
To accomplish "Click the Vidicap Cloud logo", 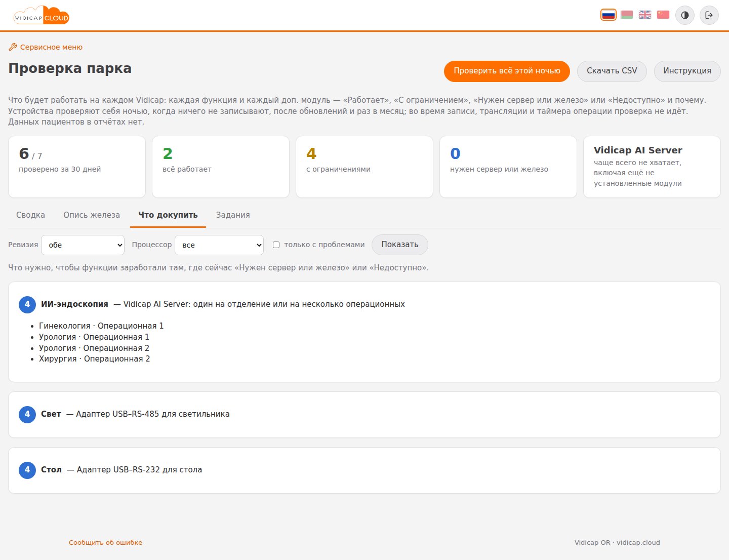I will pyautogui.click(x=42, y=15).
